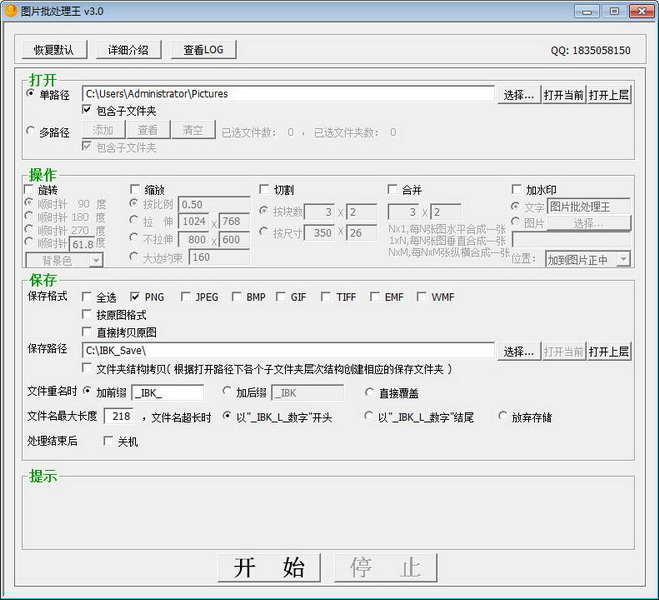Click the max filename length field 218
This screenshot has height=600, width=659.
(119, 416)
